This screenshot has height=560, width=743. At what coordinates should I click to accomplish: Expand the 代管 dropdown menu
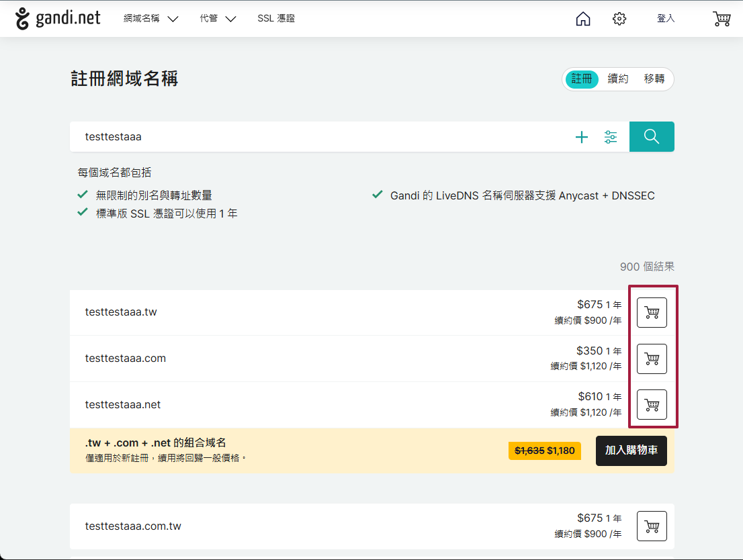click(218, 19)
